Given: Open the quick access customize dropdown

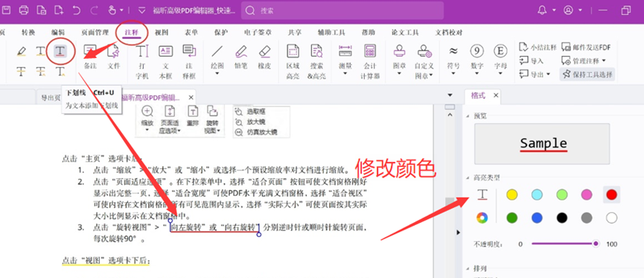Looking at the screenshot, I should [x=142, y=10].
